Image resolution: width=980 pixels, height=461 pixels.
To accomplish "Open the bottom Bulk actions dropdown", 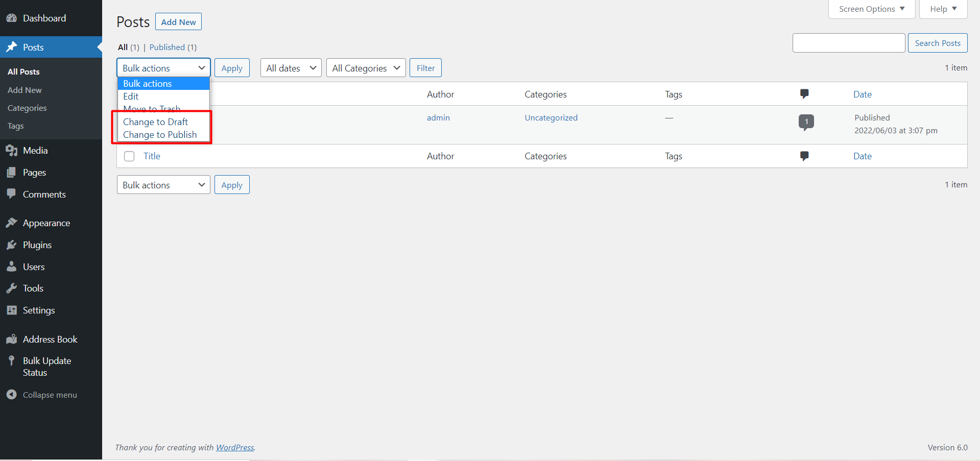I will pos(163,185).
